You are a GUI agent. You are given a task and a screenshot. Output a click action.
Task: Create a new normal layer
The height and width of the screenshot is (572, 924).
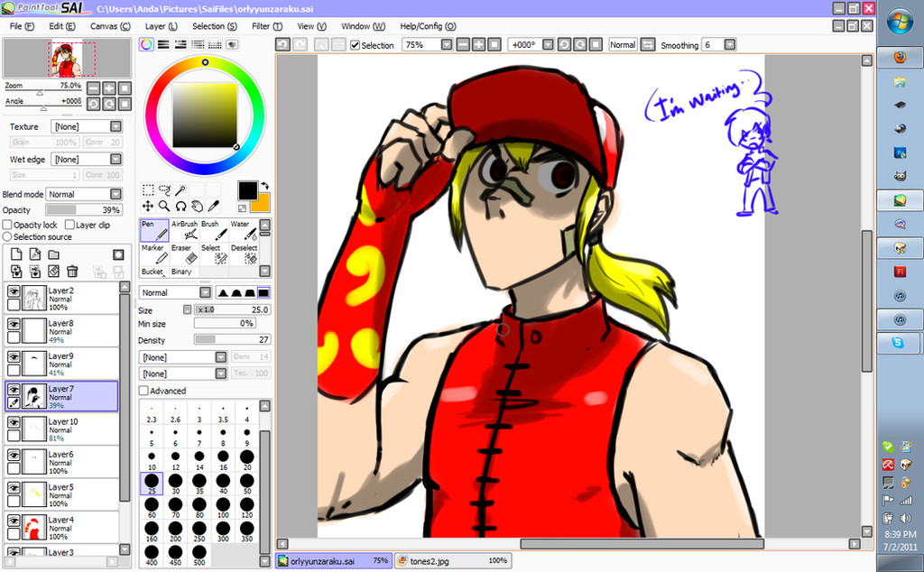(x=16, y=254)
